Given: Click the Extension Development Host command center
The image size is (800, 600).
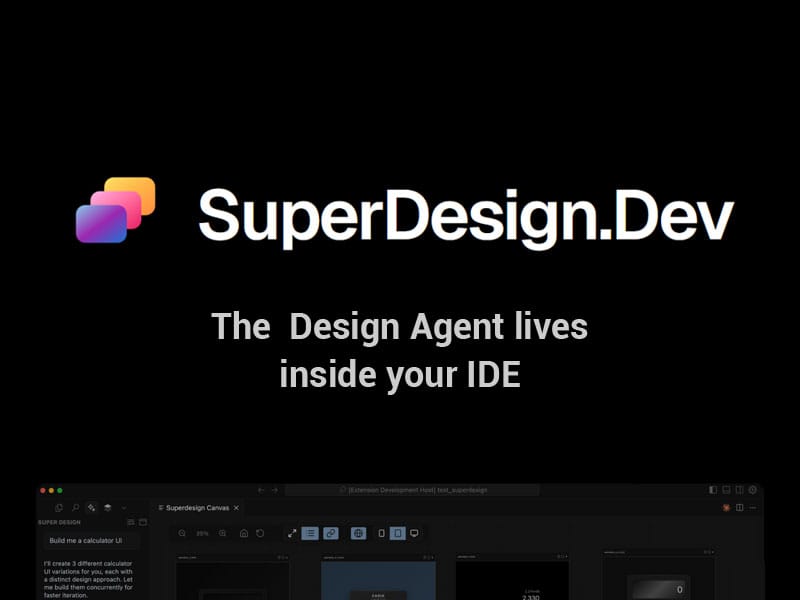Looking at the screenshot, I should pos(412,490).
